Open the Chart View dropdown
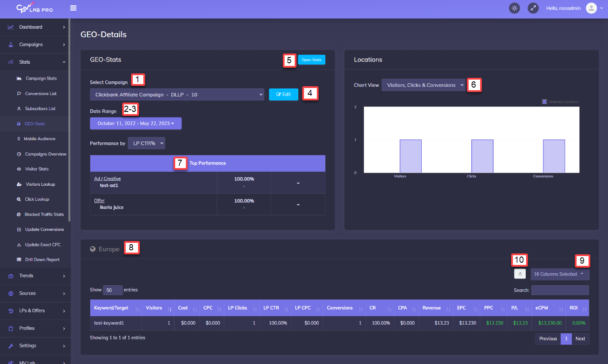 [423, 85]
